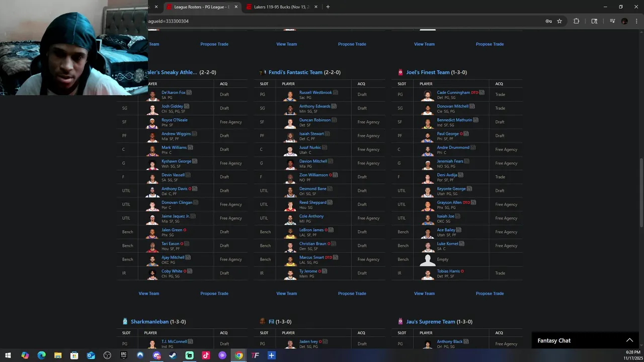Image resolution: width=644 pixels, height=362 pixels.
Task: Open the news note beside Keyonte George
Action: [469, 189]
